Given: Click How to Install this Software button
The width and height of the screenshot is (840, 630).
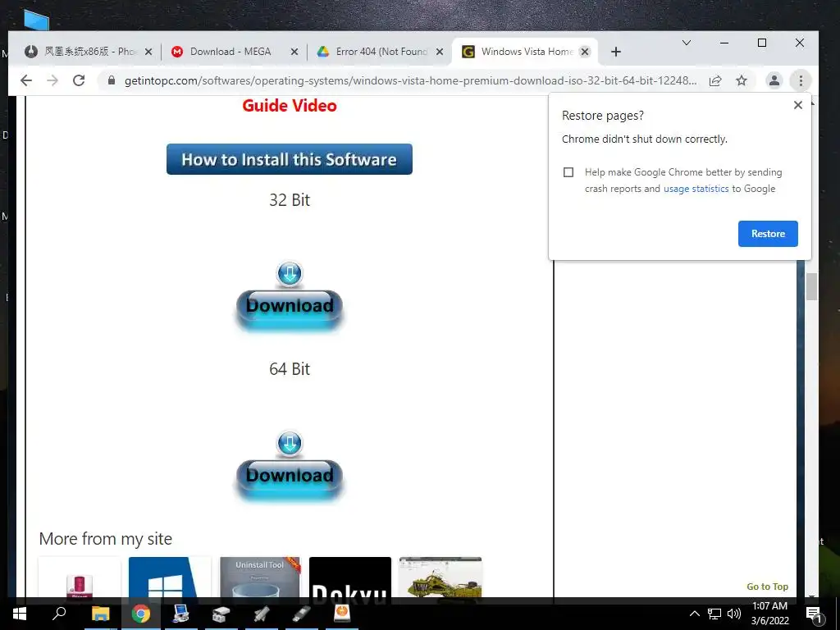Looking at the screenshot, I should point(290,159).
